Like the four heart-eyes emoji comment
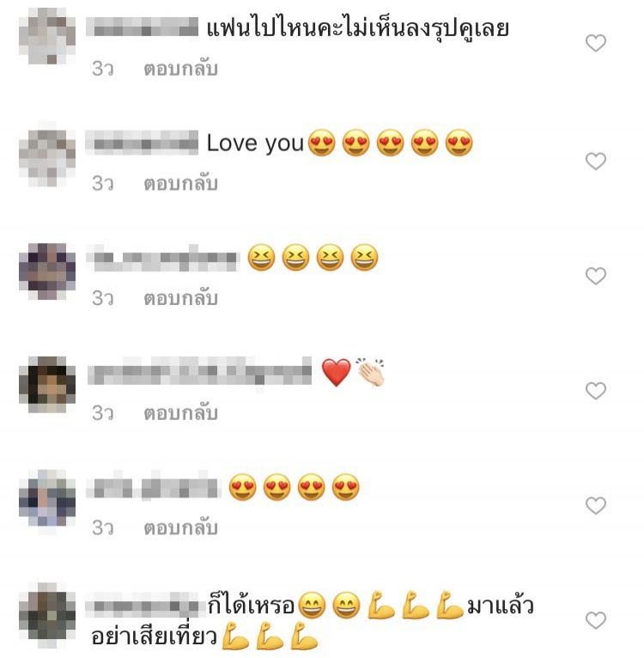 pos(596,506)
